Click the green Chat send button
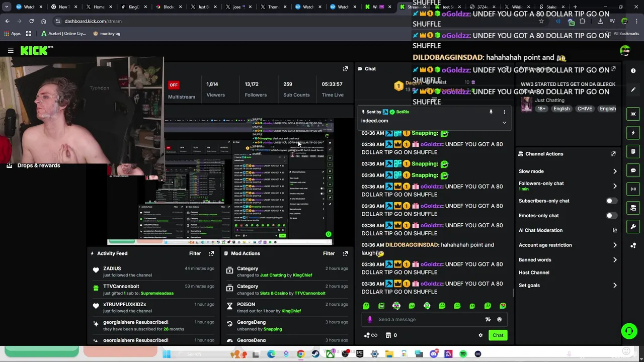Image resolution: width=644 pixels, height=362 pixels. tap(498, 335)
